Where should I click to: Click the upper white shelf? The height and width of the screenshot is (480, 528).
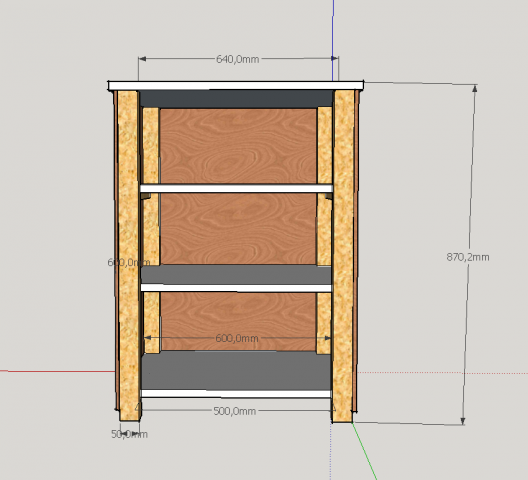[236, 188]
